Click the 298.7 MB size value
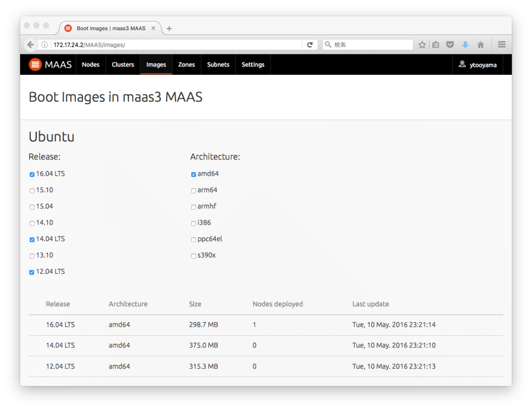 [x=204, y=325]
